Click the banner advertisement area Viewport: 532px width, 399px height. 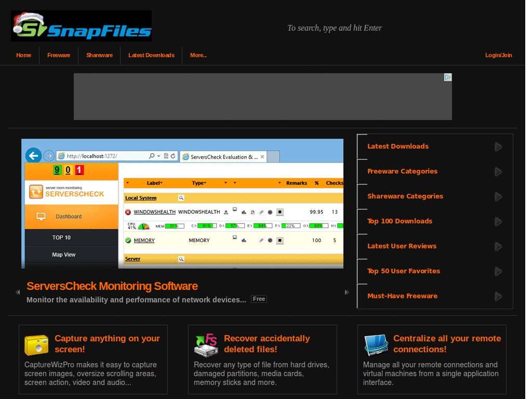point(262,97)
